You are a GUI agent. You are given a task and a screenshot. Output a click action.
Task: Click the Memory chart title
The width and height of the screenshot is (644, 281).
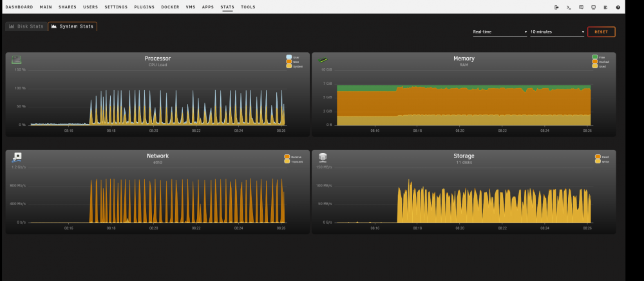(x=464, y=59)
